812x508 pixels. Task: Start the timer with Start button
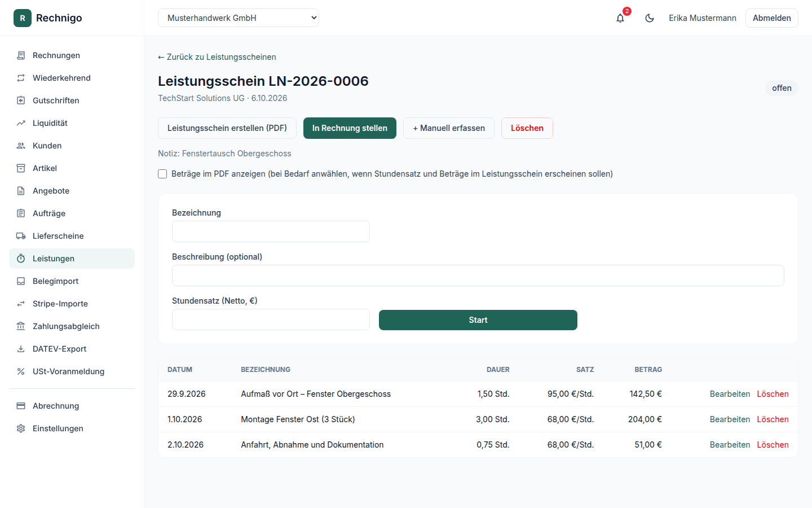pyautogui.click(x=478, y=320)
